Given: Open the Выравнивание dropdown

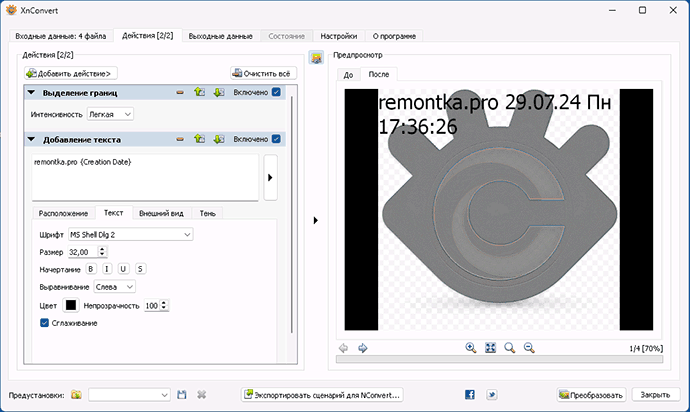Looking at the screenshot, I should pos(114,287).
